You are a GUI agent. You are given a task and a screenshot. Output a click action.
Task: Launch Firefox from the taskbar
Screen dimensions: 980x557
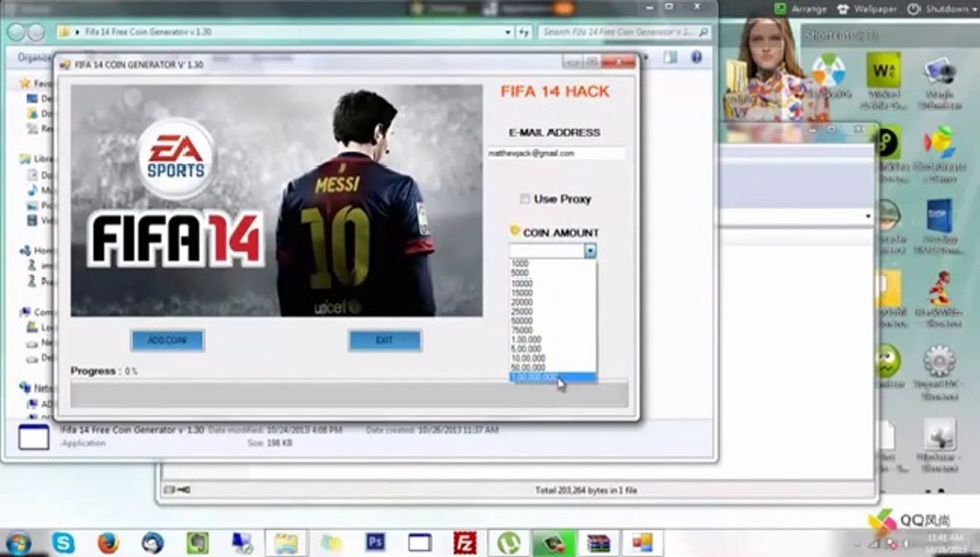click(108, 542)
